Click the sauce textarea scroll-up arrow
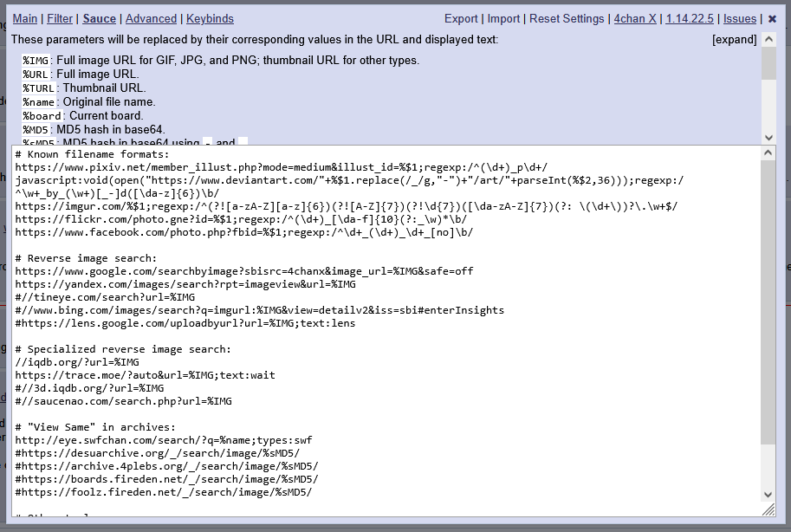 [768, 152]
